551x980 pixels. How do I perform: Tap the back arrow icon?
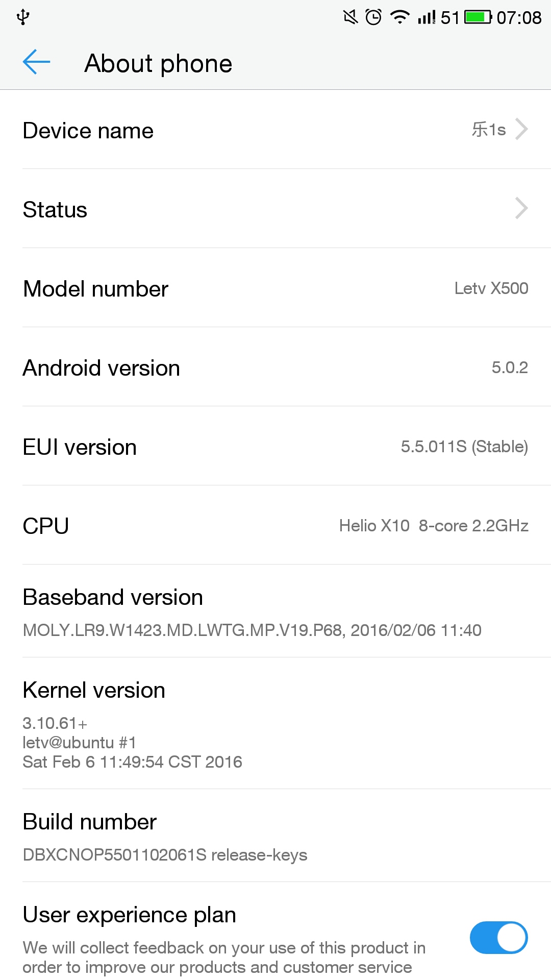[36, 62]
